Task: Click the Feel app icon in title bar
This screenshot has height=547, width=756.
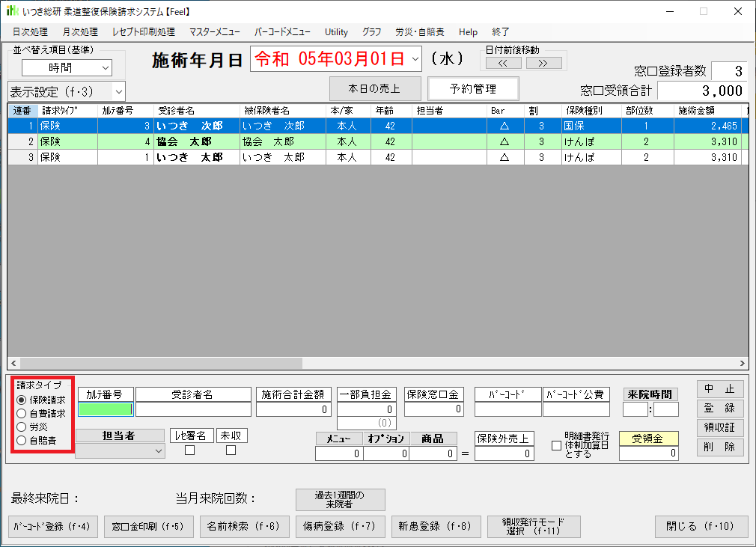Action: pyautogui.click(x=13, y=11)
